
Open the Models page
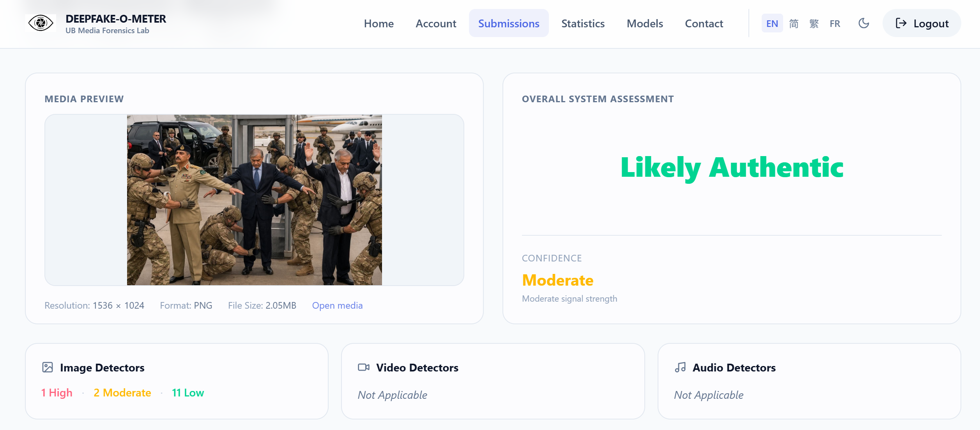click(645, 23)
